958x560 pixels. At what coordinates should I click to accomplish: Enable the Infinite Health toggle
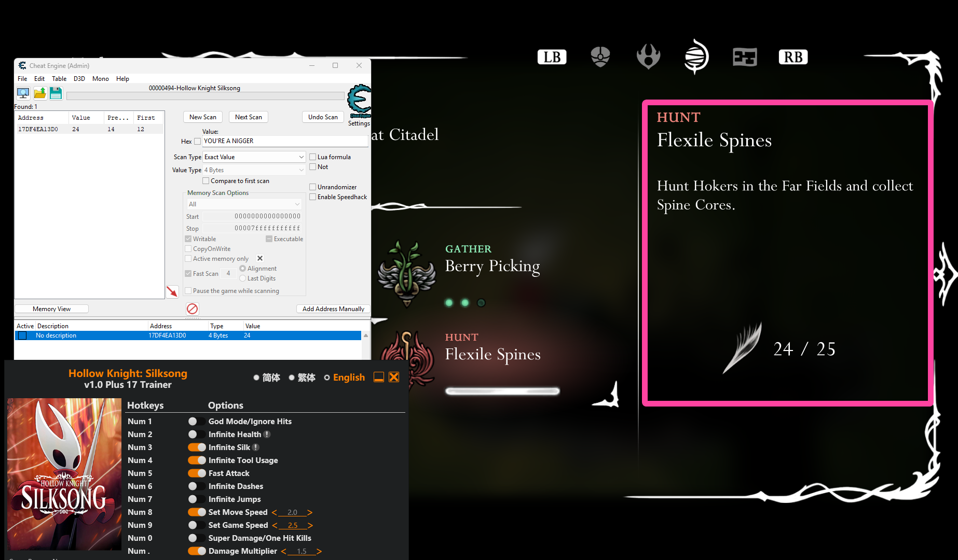point(197,435)
